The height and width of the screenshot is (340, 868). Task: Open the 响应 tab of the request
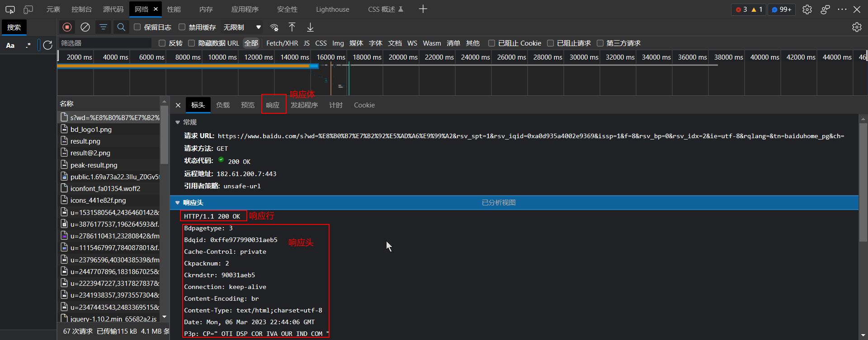pos(273,105)
